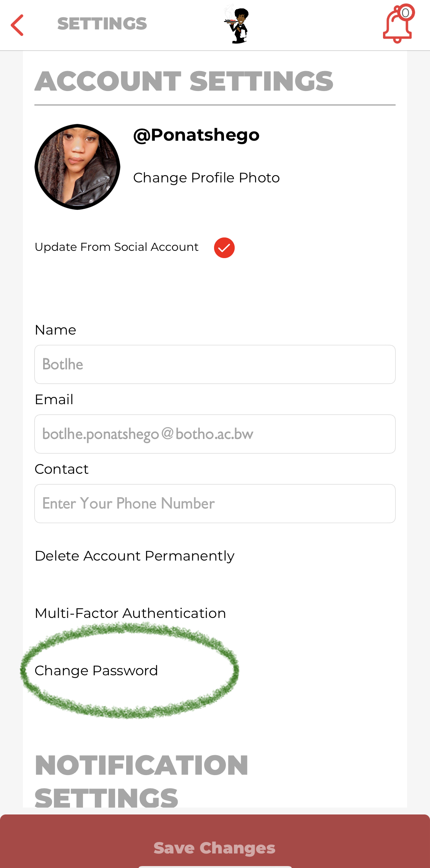Image resolution: width=430 pixels, height=868 pixels.
Task: Click the red checkmark next to social account
Action: click(224, 248)
